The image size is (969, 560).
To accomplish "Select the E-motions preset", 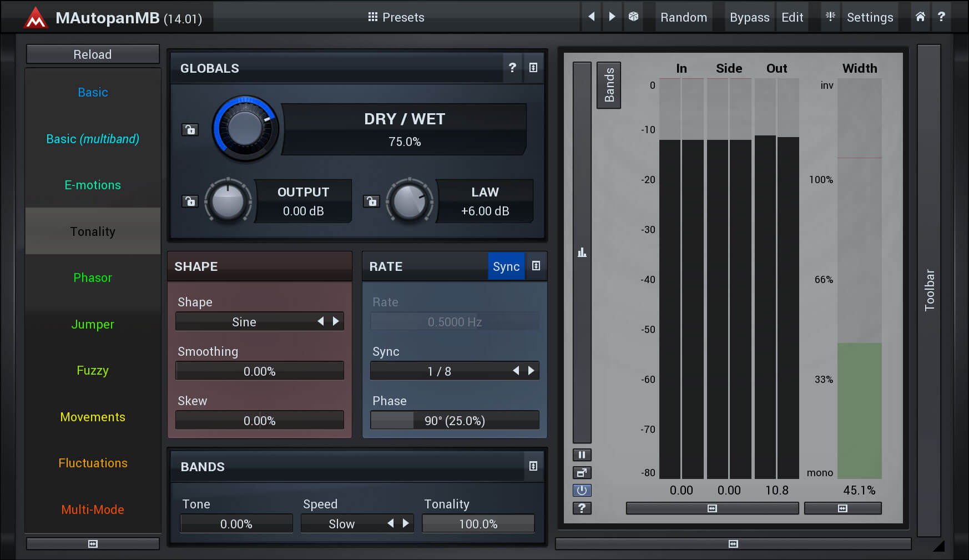I will (93, 185).
